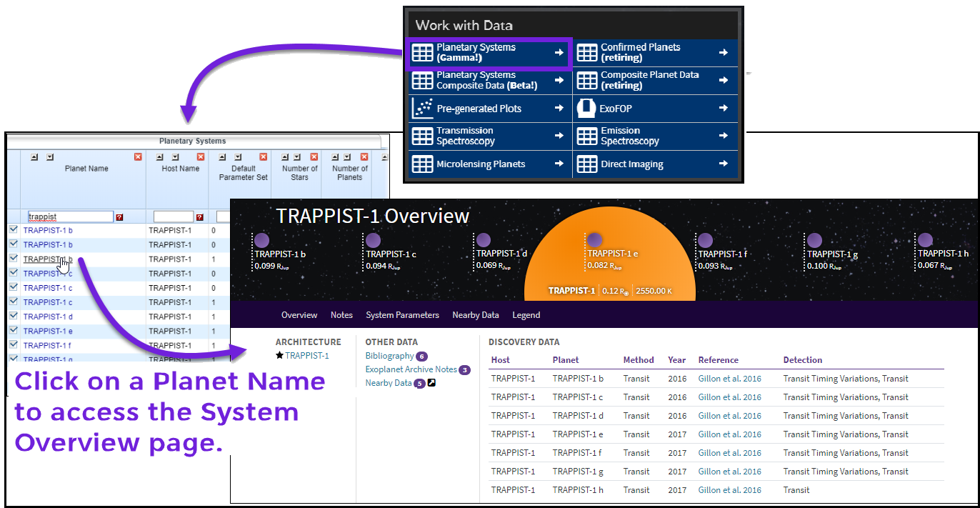The height and width of the screenshot is (508, 980).
Task: Sort Number of Stars ascending arrow
Action: pos(284,157)
